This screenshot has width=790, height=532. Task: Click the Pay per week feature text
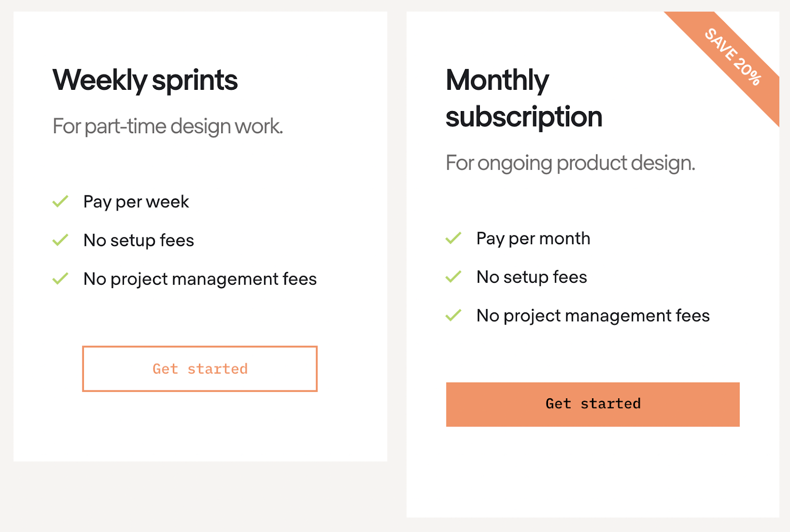(136, 202)
